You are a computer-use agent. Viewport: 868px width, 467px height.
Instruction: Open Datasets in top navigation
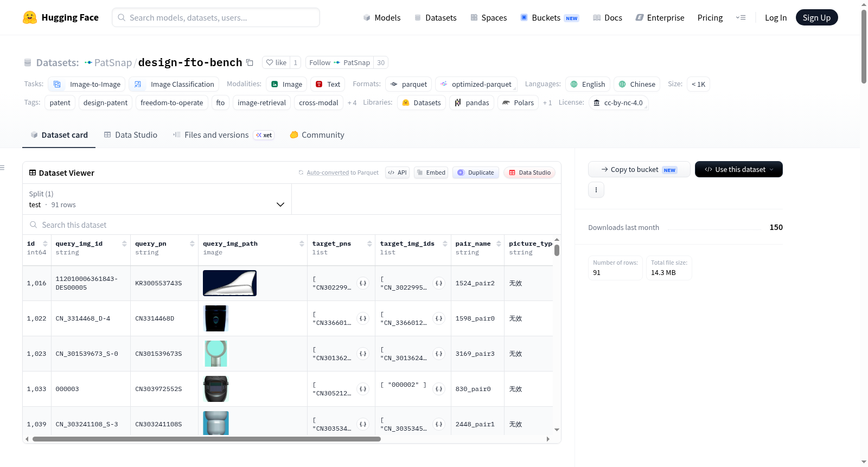[x=435, y=17]
